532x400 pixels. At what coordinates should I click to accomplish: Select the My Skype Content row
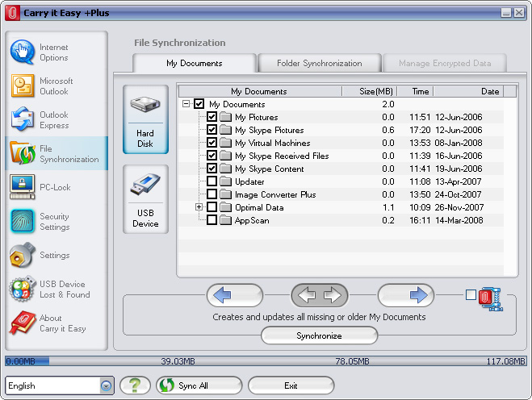[x=341, y=169]
